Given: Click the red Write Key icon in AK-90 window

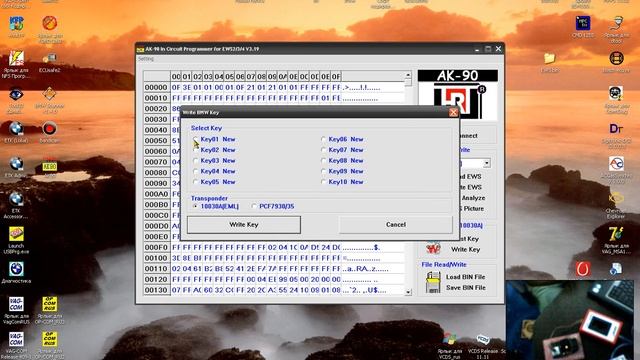Looking at the screenshot, I should (433, 248).
